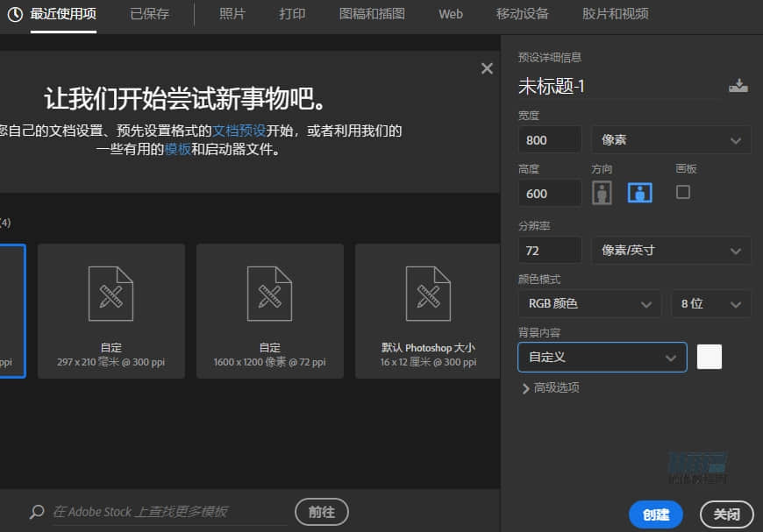Screen dimensions: 763x532
Task: Open the bit depth dropdown 8 位
Action: pyautogui.click(x=711, y=304)
